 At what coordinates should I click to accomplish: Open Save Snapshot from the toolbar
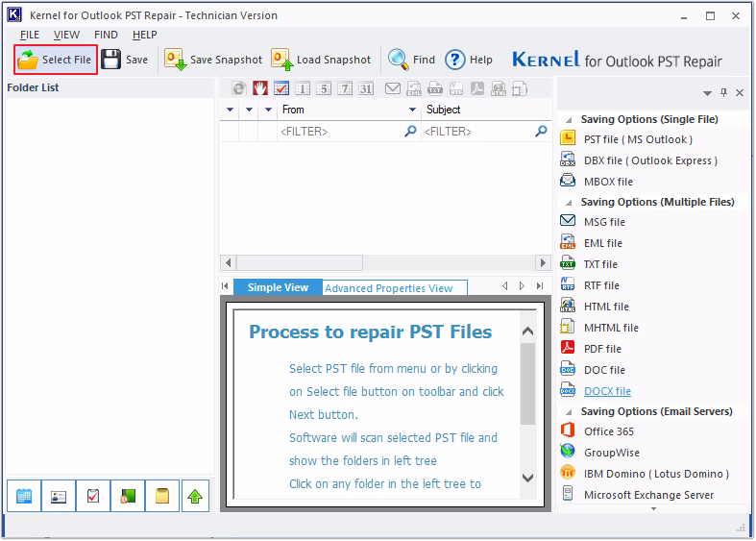click(x=213, y=60)
